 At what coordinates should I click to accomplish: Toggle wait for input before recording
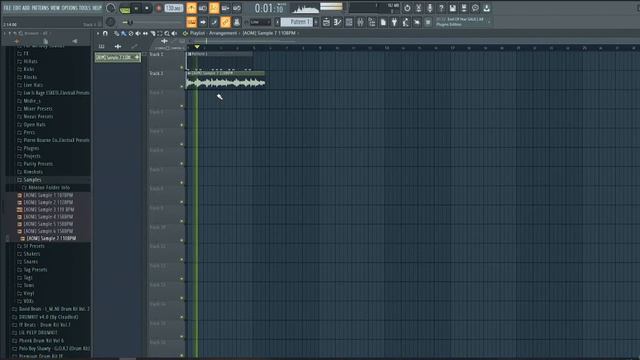[x=202, y=8]
